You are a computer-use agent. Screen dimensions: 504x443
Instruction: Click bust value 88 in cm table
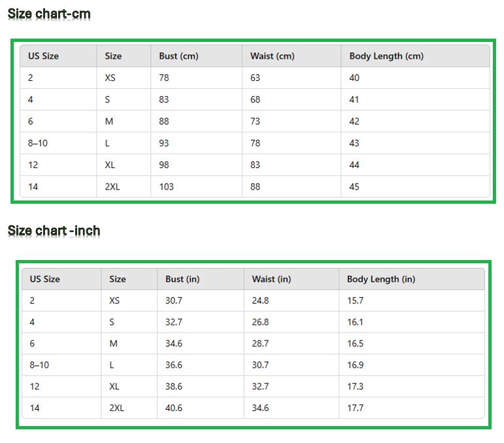164,122
